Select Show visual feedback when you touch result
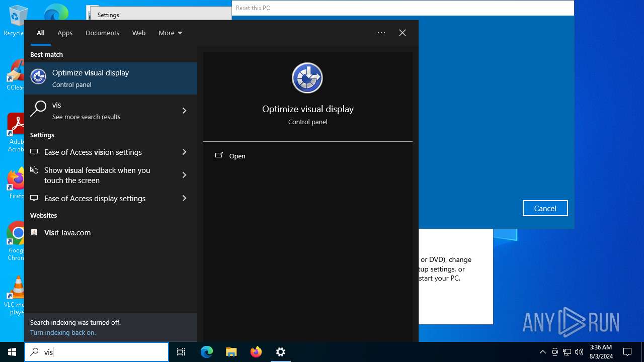The width and height of the screenshot is (644, 362). (x=111, y=175)
